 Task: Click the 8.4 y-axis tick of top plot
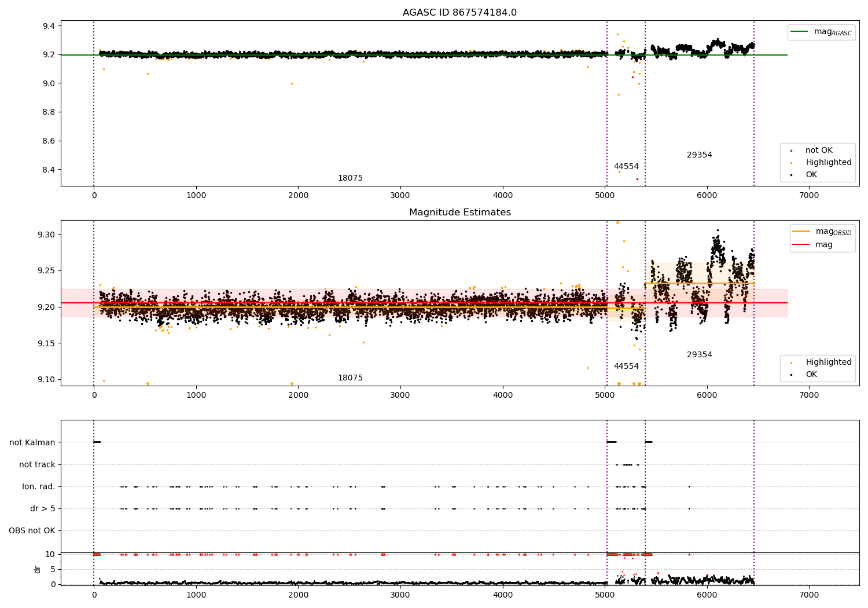click(48, 170)
